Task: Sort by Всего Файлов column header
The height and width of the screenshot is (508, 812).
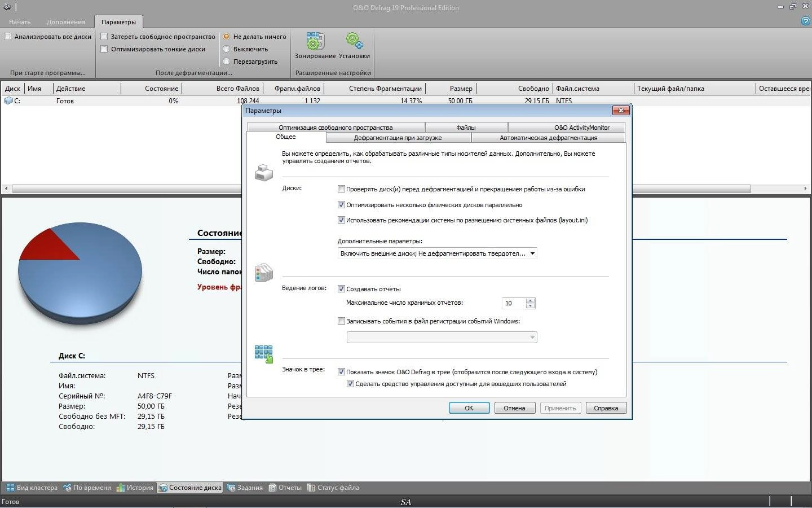Action: click(x=222, y=89)
